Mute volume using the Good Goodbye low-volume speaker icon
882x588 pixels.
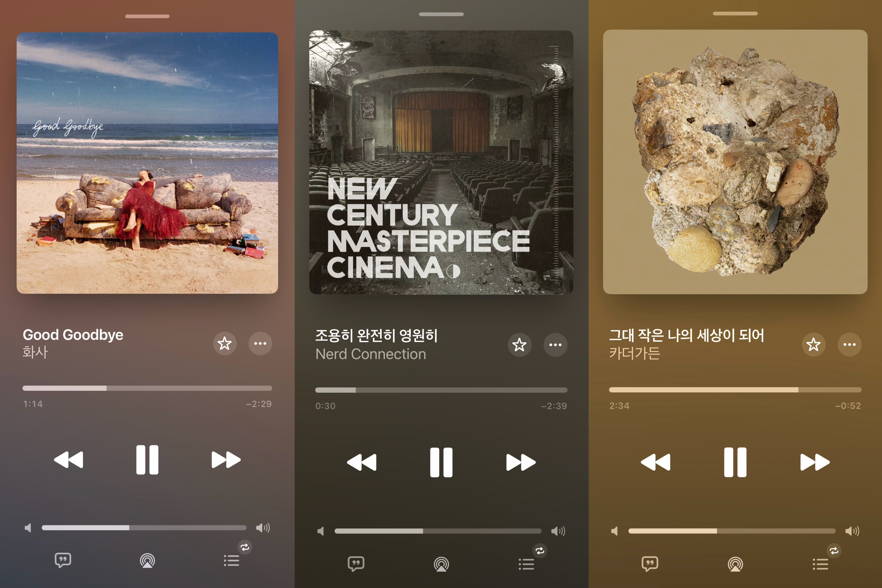(28, 528)
